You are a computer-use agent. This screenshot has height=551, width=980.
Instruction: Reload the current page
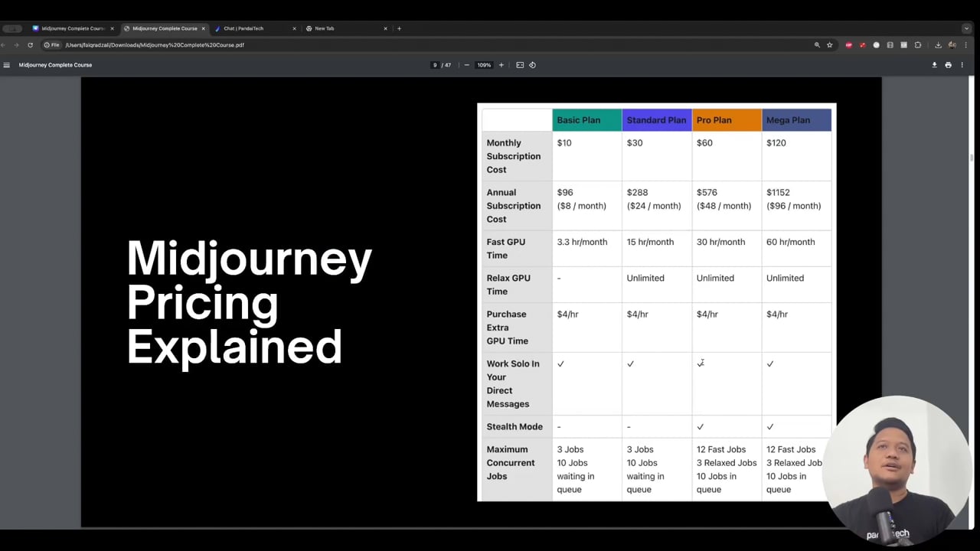point(31,45)
